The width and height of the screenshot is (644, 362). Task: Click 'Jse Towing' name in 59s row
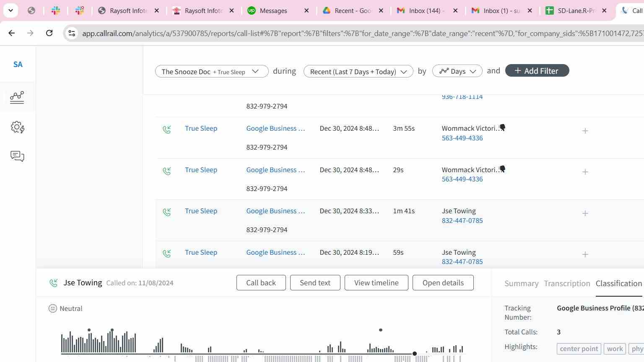point(459,252)
